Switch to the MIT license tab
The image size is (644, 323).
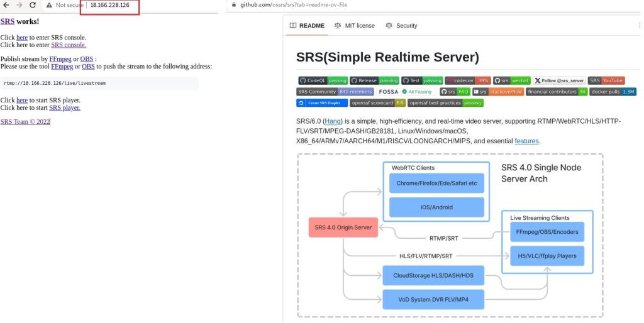pos(354,26)
